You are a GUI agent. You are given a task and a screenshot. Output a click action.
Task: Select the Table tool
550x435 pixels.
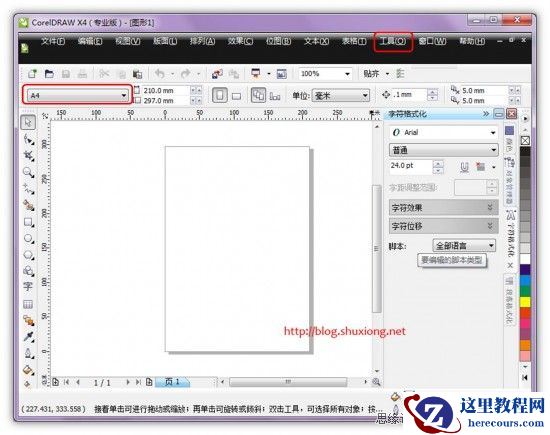[28, 304]
